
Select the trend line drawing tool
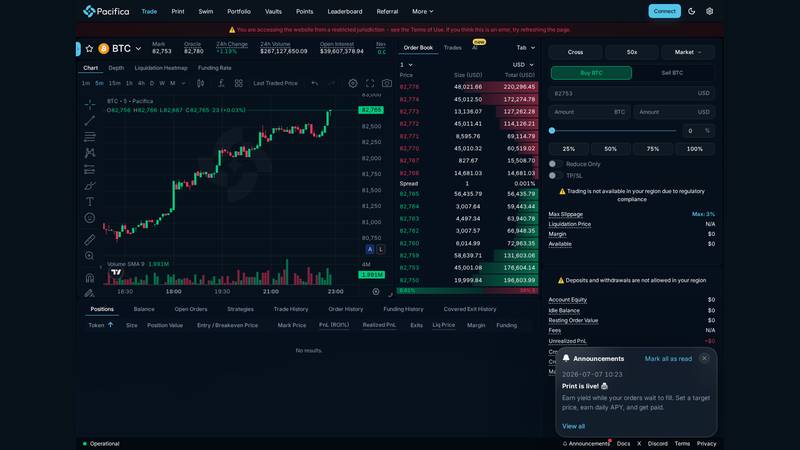[90, 121]
